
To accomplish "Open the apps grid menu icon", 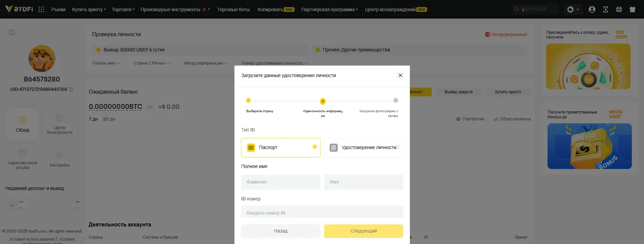I will [x=41, y=9].
